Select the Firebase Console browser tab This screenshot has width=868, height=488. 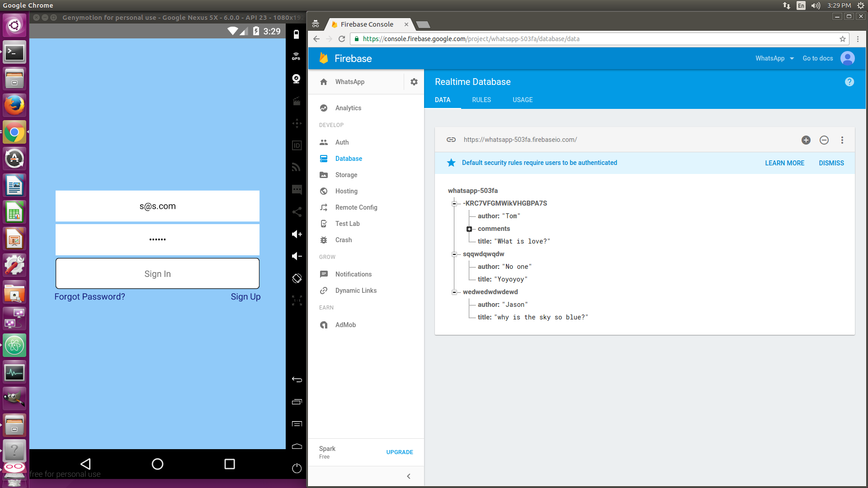pyautogui.click(x=367, y=24)
